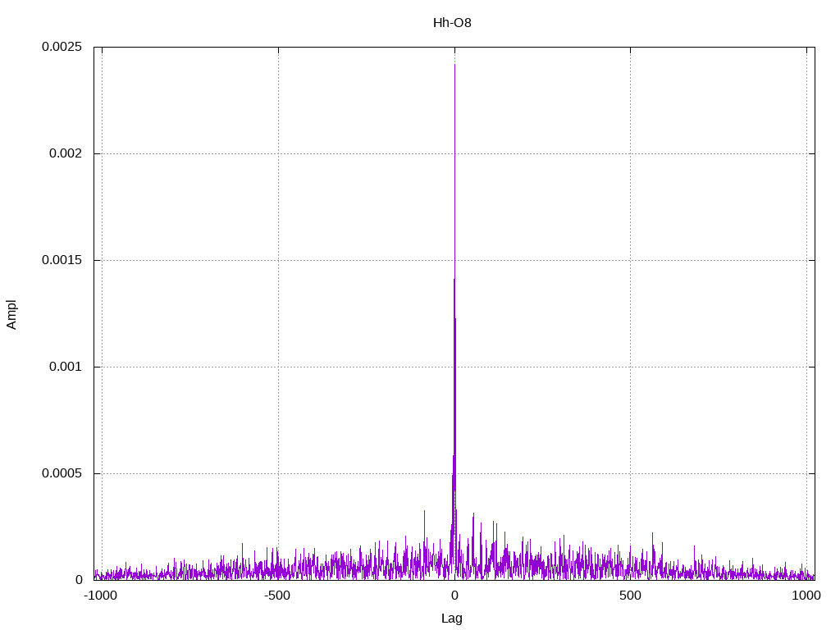Click the x-axis tick label '-1000'

click(x=101, y=596)
